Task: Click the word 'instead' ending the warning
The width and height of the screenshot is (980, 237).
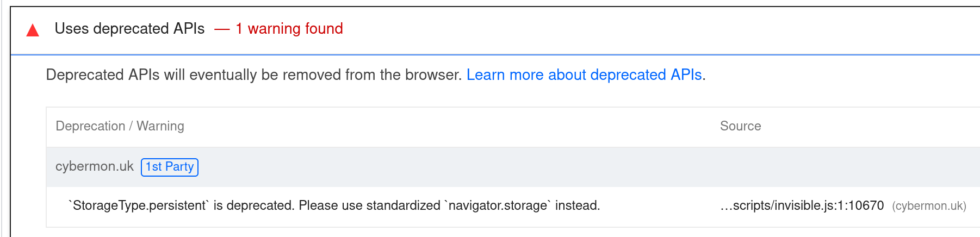Action: (x=576, y=206)
